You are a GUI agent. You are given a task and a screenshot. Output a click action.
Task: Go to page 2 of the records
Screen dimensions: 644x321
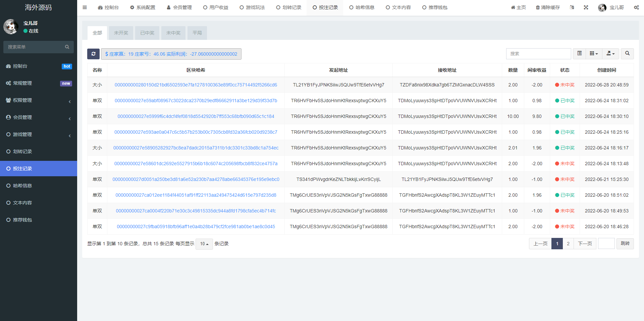pyautogui.click(x=568, y=244)
